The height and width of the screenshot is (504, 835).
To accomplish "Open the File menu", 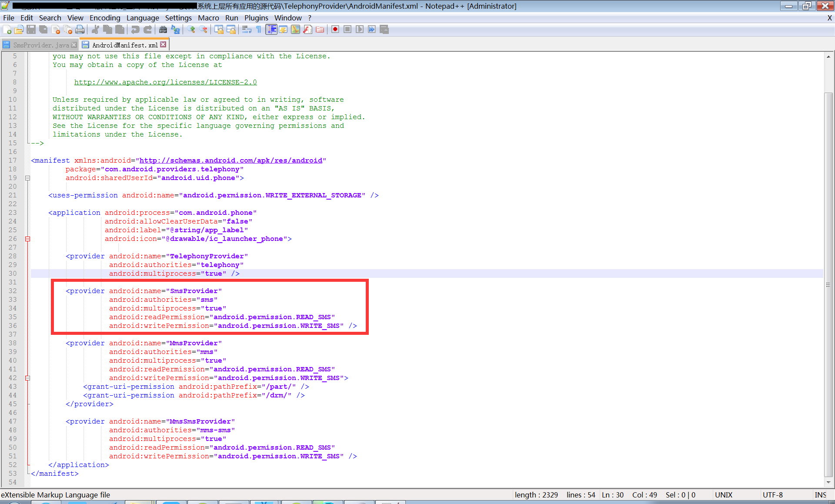I will (9, 17).
